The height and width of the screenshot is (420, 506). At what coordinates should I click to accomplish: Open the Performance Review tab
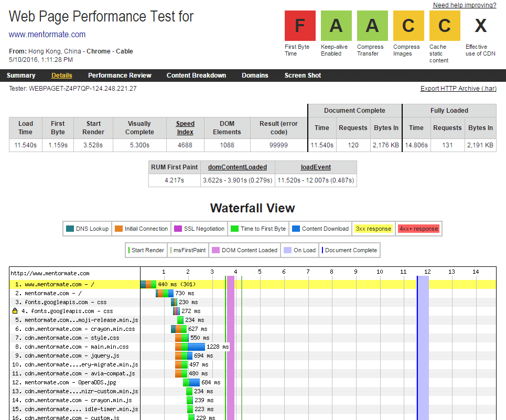(x=120, y=76)
